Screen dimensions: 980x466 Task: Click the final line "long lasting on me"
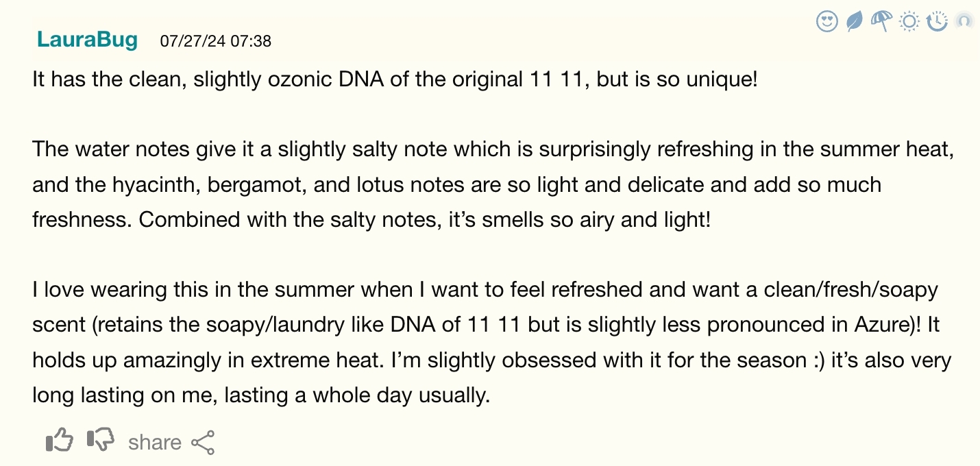260,395
